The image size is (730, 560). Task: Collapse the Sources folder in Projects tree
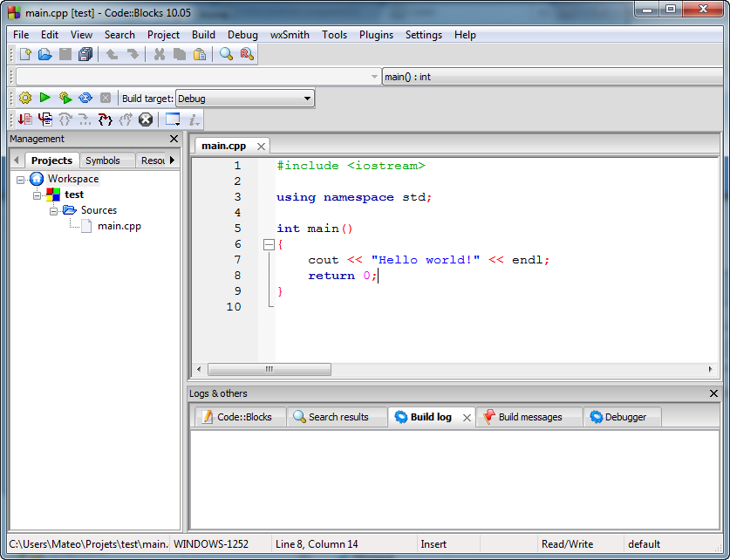click(53, 209)
